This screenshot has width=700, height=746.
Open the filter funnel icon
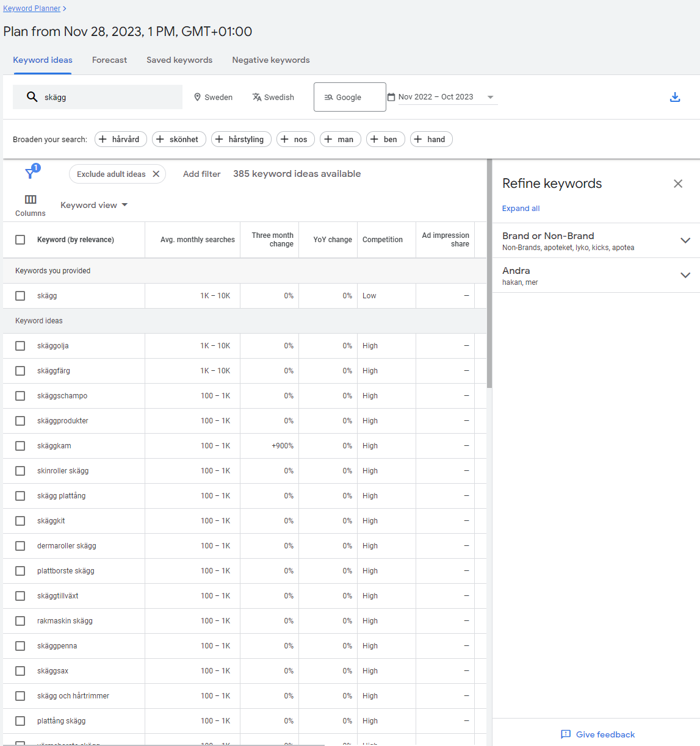30,173
